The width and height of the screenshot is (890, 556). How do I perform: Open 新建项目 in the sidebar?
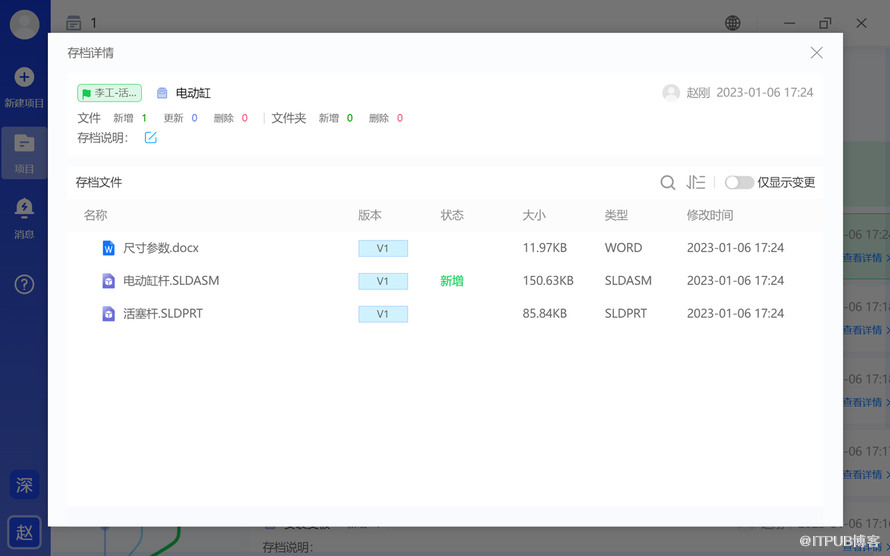point(24,87)
